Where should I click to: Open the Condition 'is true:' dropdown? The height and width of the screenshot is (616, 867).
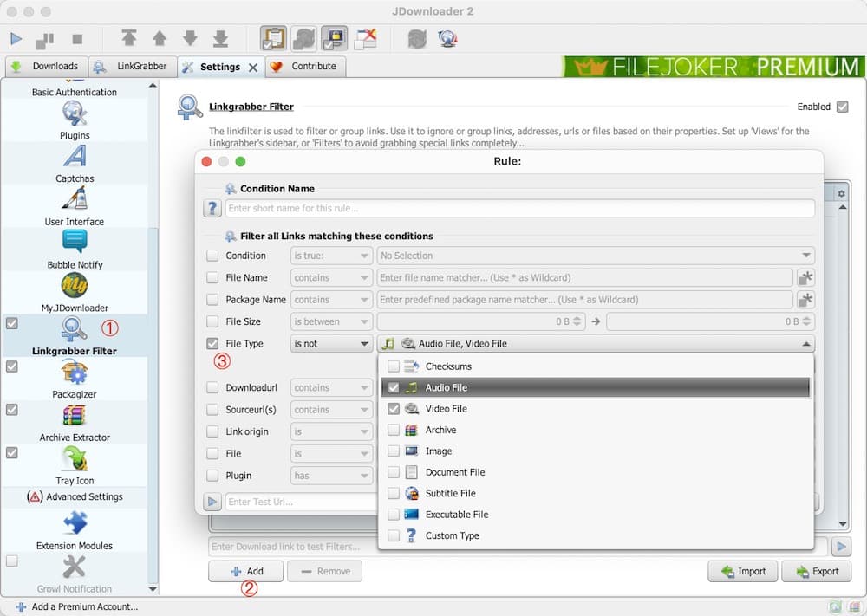(x=331, y=256)
